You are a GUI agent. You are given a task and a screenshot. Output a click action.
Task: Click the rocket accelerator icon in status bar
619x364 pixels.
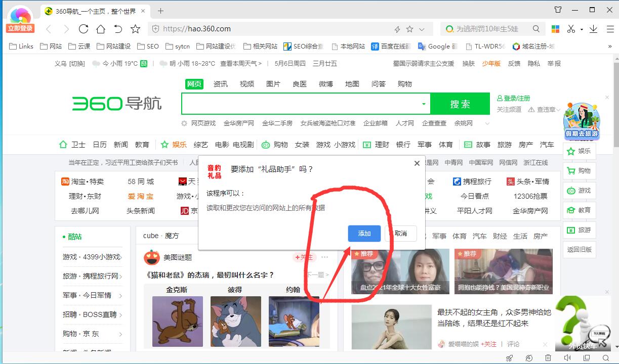click(510, 358)
